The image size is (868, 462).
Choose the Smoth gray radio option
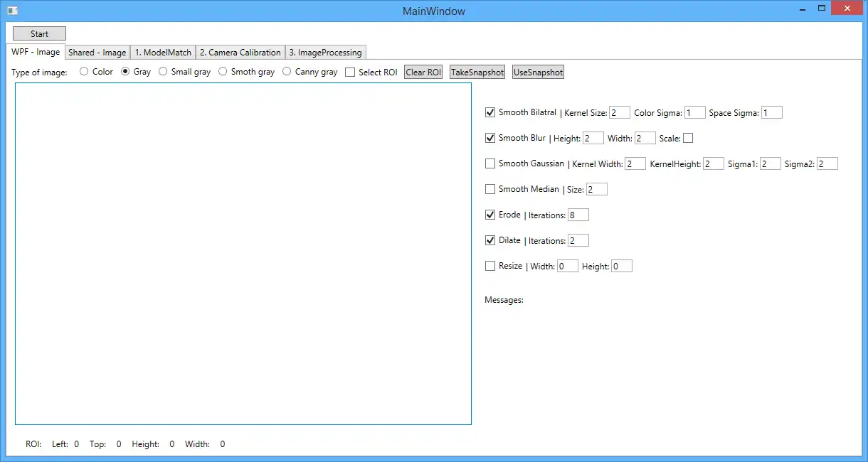tap(246, 72)
